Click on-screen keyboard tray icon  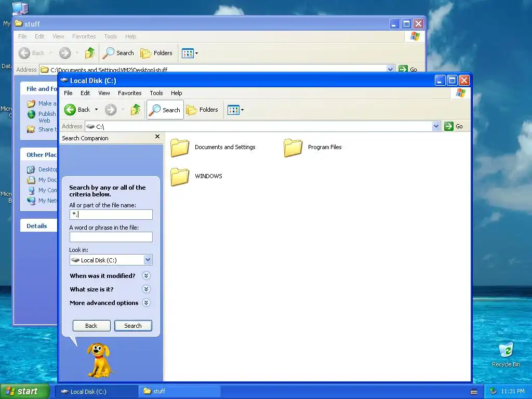(474, 392)
